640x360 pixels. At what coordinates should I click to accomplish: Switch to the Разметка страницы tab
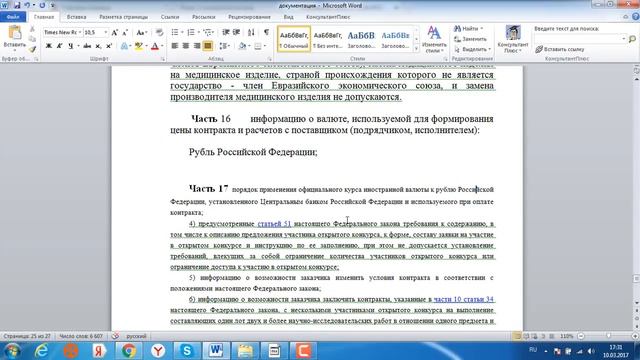point(124,17)
